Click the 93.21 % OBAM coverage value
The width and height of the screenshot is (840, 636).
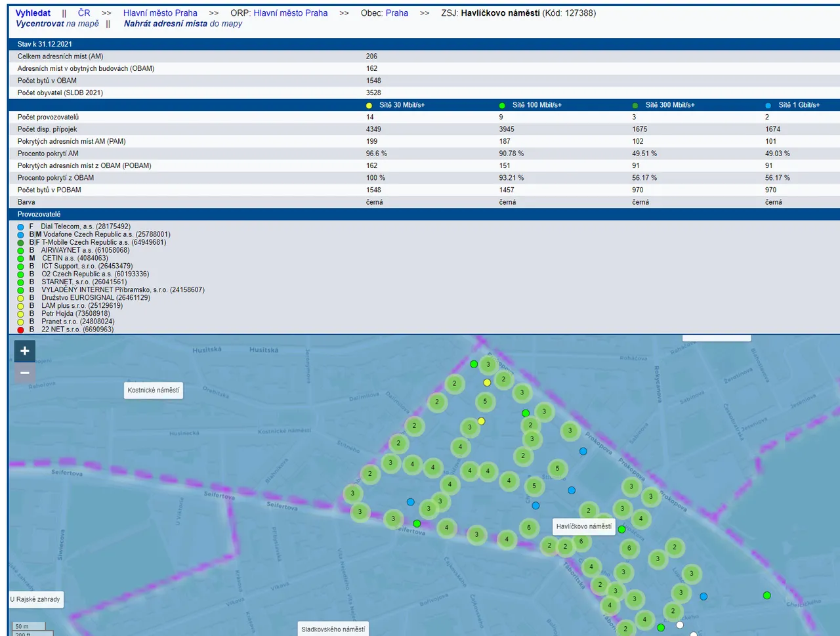point(511,178)
